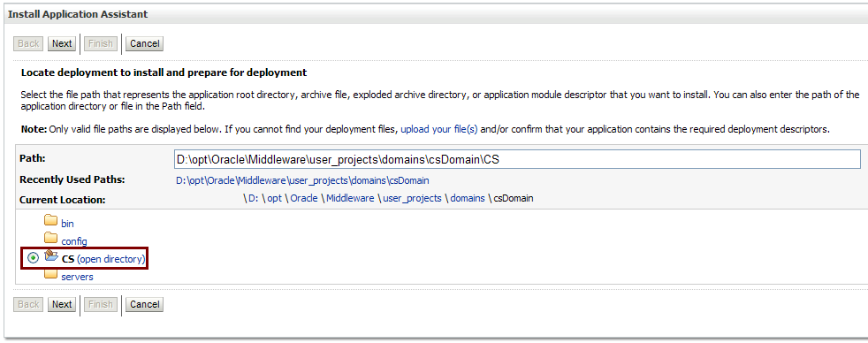The width and height of the screenshot is (868, 343).
Task: Click the csDomain text in breadcrumb
Action: (514, 198)
